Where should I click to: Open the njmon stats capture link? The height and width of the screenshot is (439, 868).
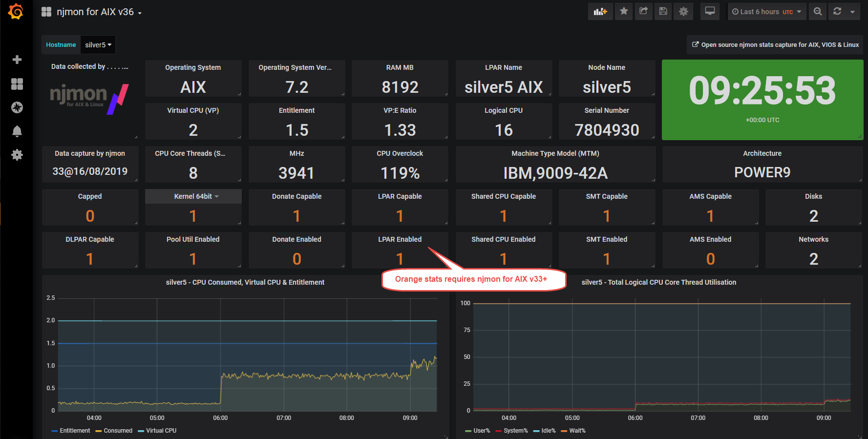click(x=775, y=45)
